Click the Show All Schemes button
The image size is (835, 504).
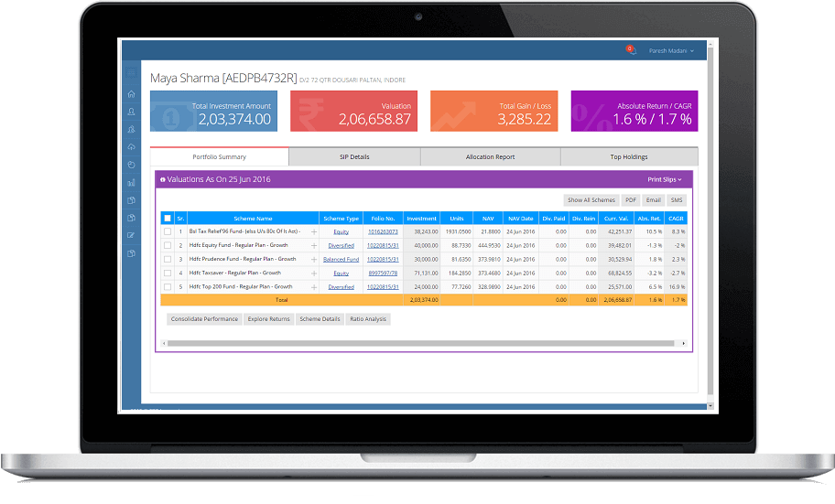[591, 200]
